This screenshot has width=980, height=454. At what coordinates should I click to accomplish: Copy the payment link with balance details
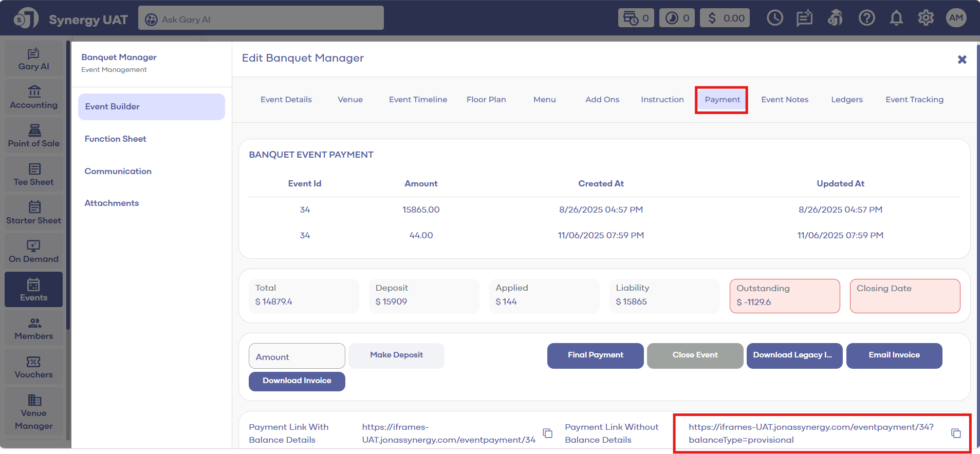(x=548, y=433)
